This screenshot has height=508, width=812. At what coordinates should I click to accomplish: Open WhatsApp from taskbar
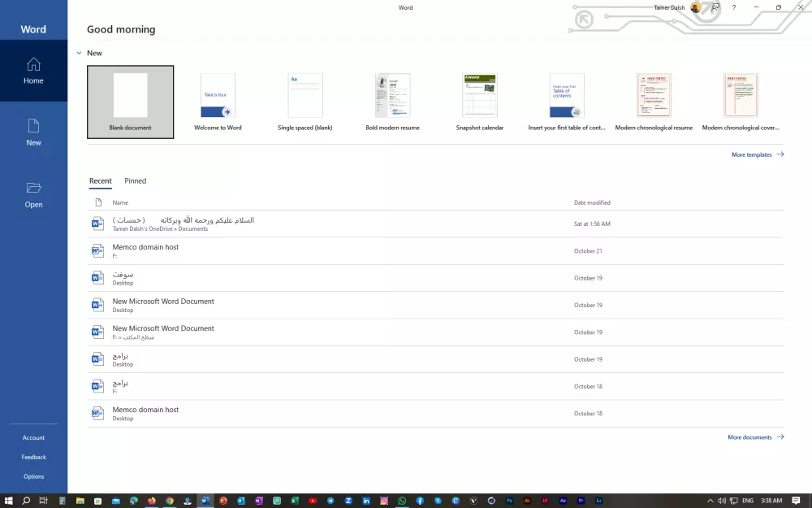tap(402, 501)
